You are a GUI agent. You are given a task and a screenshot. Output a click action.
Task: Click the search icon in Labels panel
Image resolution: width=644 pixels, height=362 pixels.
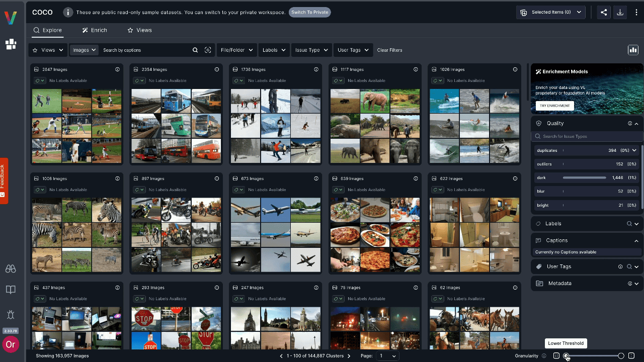(x=629, y=224)
